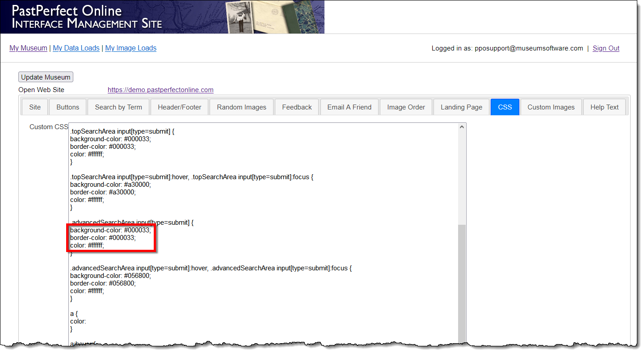Go to the Image Order tab
This screenshot has width=644, height=353.
(x=406, y=107)
